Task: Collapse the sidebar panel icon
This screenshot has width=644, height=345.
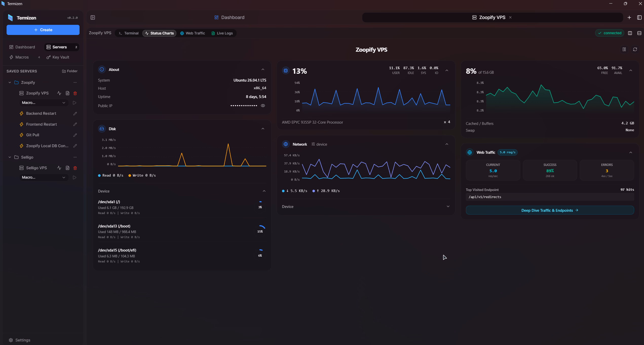Action: pos(93,17)
